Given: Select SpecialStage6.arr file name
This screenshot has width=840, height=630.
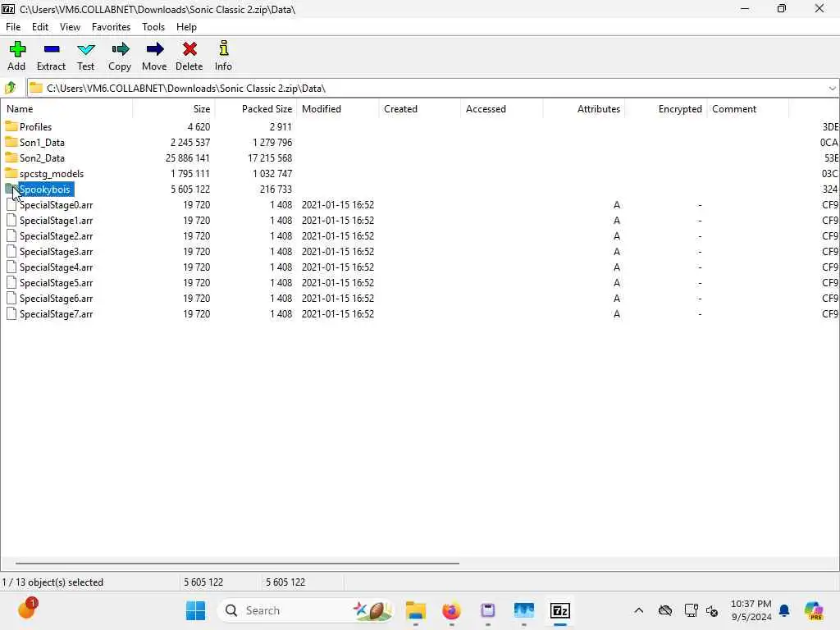Looking at the screenshot, I should point(57,298).
